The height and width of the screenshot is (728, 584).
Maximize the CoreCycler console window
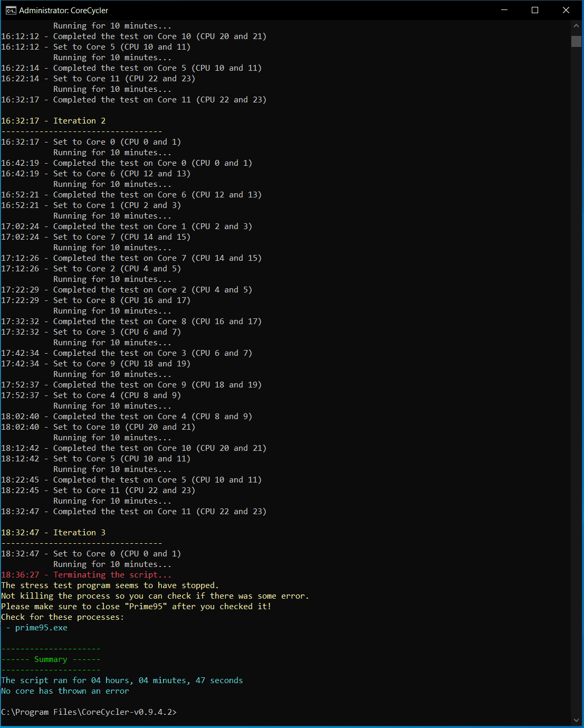pyautogui.click(x=535, y=10)
